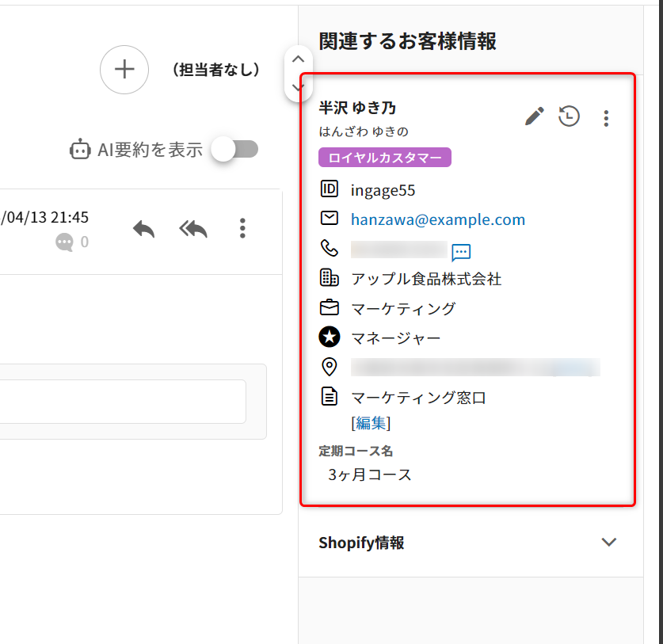Open message three-dot options menu
The width and height of the screenshot is (663, 644).
click(x=242, y=229)
